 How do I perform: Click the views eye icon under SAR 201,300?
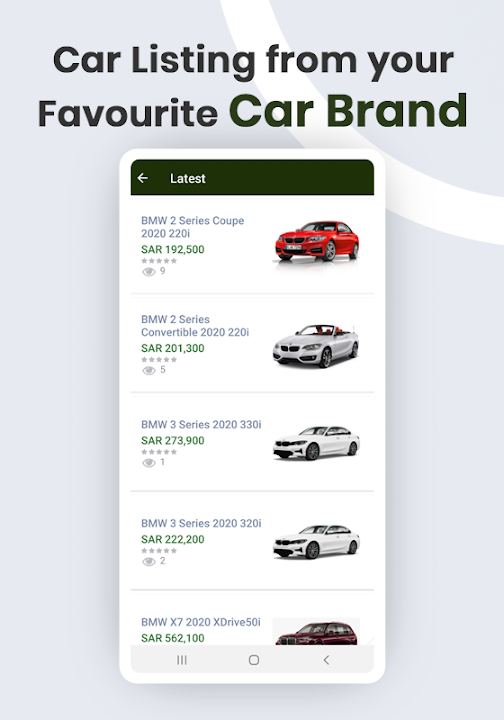(149, 371)
